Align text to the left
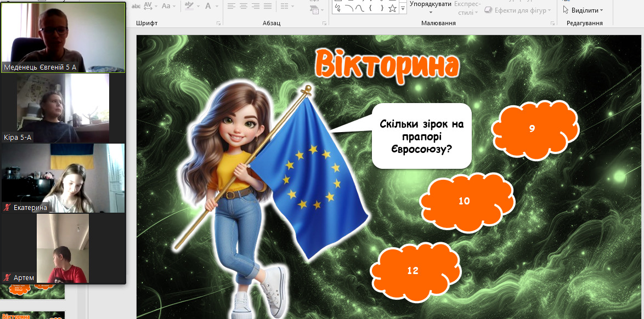The width and height of the screenshot is (644, 319). point(231,6)
